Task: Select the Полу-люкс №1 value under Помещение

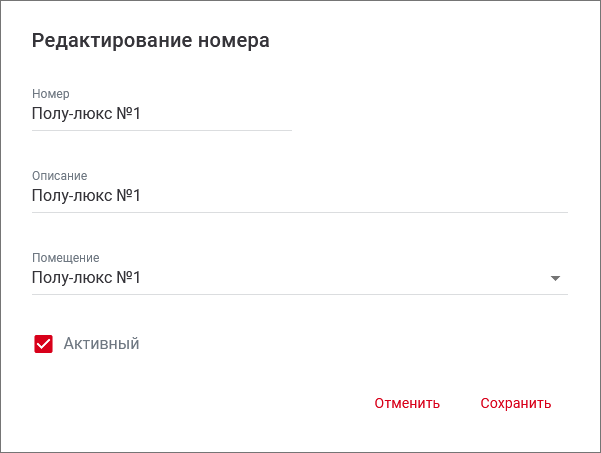Action: pyautogui.click(x=86, y=277)
